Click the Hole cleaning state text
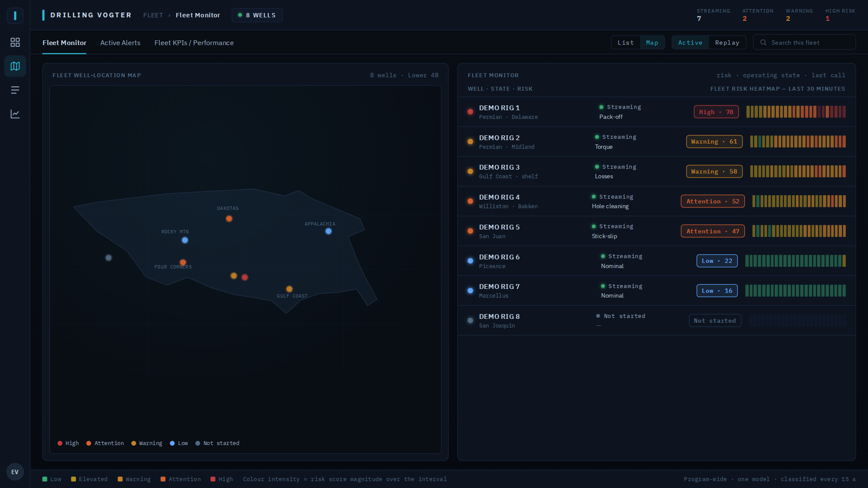 [610, 206]
